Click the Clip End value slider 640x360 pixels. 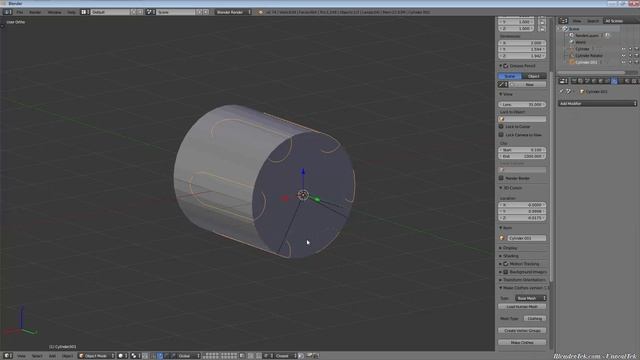[522, 156]
